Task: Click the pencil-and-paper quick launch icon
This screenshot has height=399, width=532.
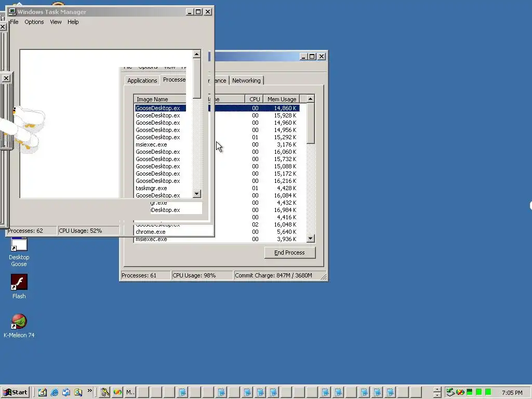Action: tap(43, 392)
